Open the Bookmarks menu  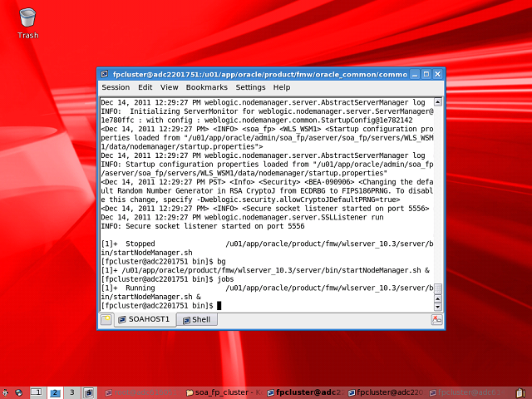coord(207,87)
